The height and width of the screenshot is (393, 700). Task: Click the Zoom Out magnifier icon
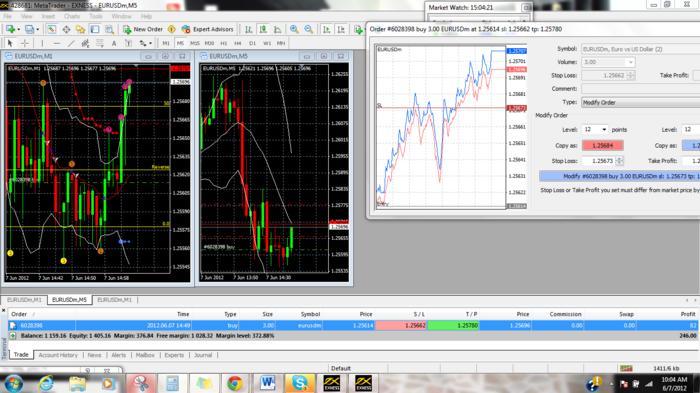pyautogui.click(x=308, y=29)
